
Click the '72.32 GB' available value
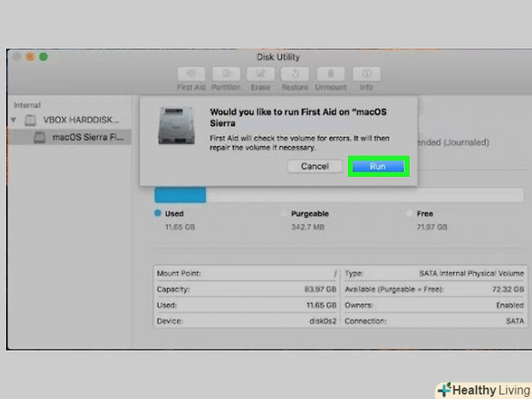pos(508,289)
